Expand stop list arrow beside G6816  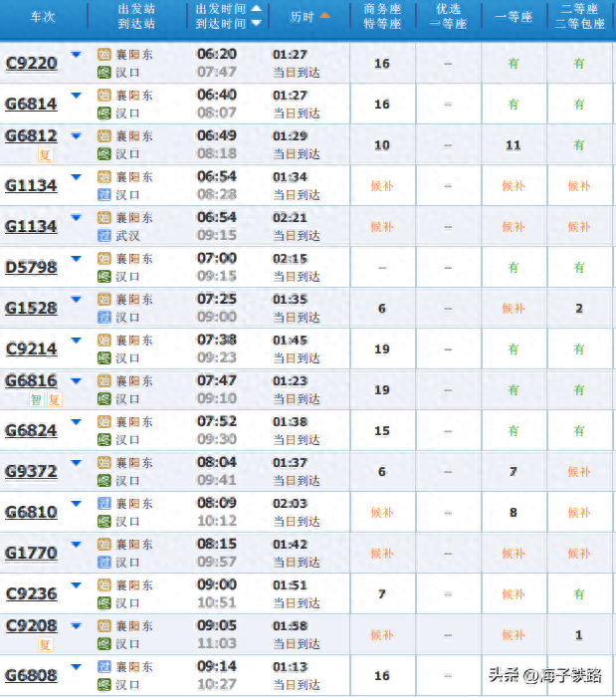(77, 381)
